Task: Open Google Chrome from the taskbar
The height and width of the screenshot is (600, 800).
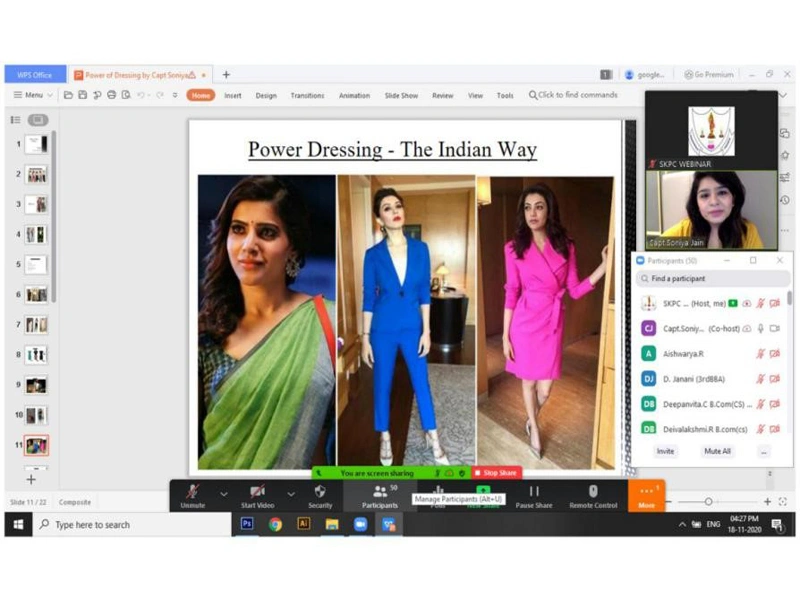Action: [276, 524]
